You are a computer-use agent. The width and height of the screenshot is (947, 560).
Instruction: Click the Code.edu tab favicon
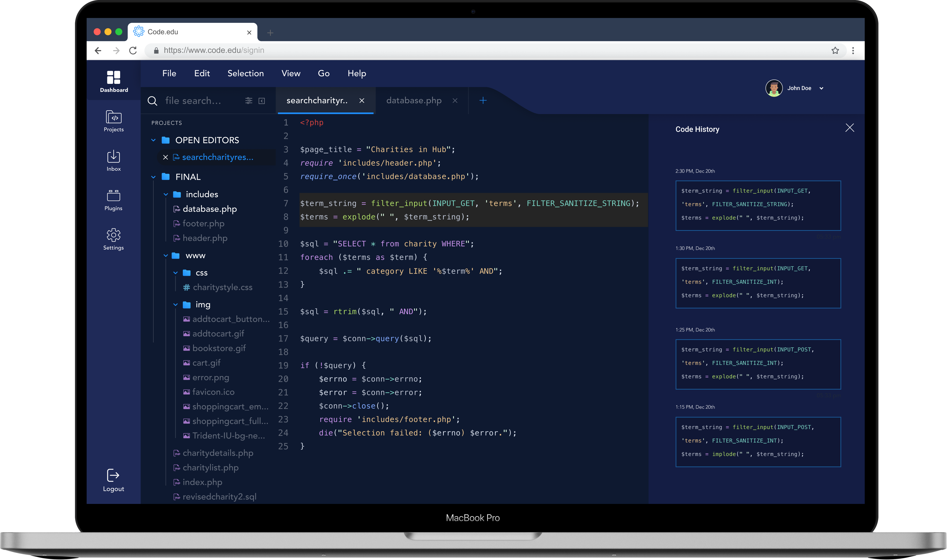pos(139,31)
